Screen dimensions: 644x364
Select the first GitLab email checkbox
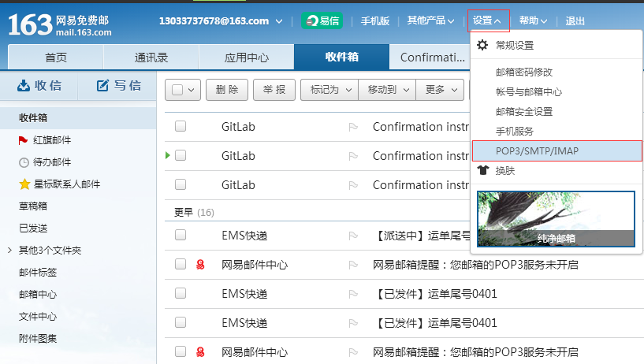click(x=181, y=126)
